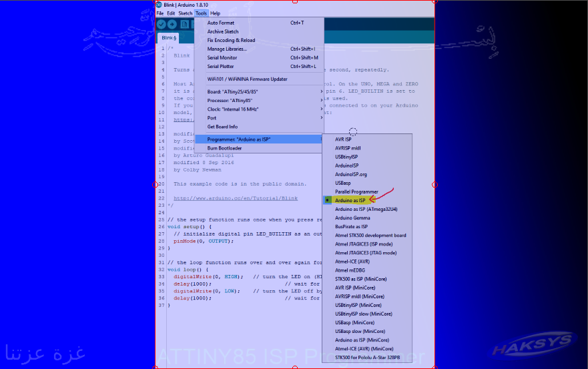Open the Help menu
The height and width of the screenshot is (369, 588).
[x=216, y=13]
